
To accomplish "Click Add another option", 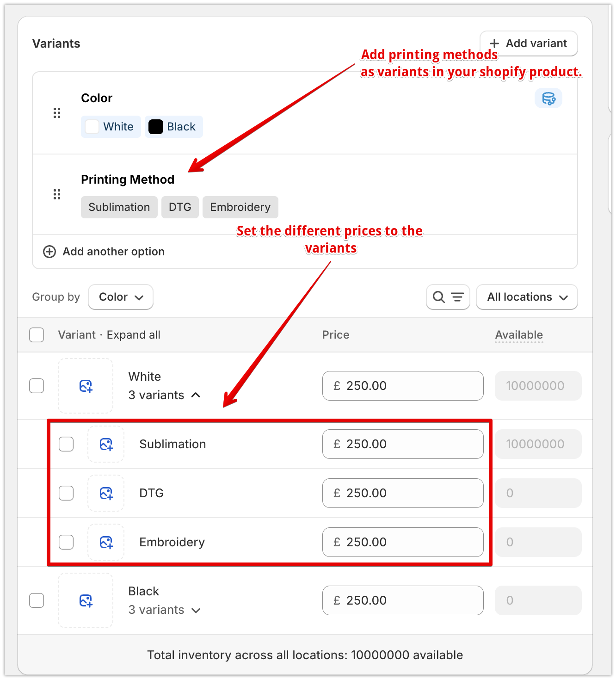I will coord(104,252).
